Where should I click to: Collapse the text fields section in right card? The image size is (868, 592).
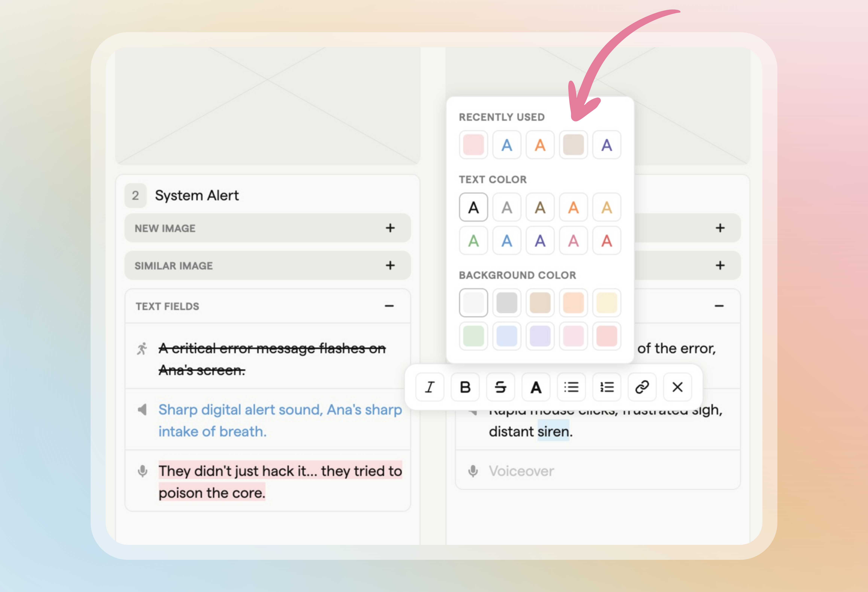click(719, 306)
